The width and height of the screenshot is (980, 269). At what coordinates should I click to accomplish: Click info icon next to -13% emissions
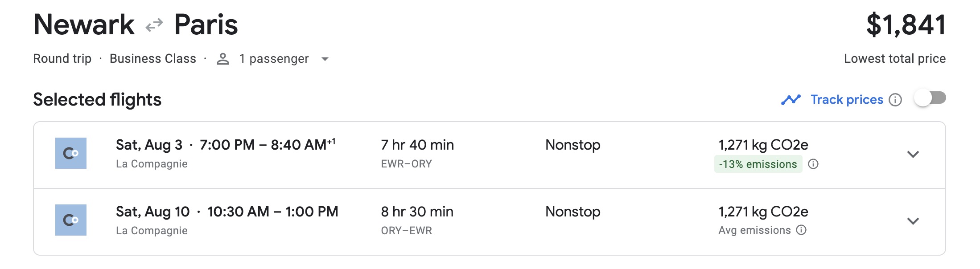pyautogui.click(x=813, y=164)
